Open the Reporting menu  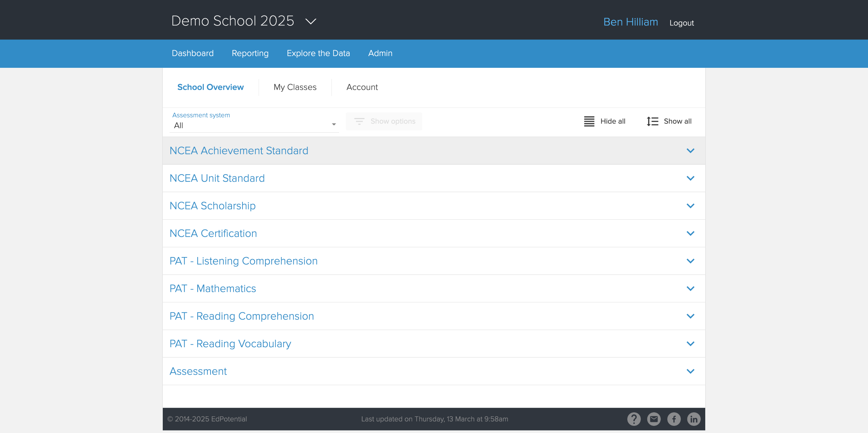coord(250,53)
